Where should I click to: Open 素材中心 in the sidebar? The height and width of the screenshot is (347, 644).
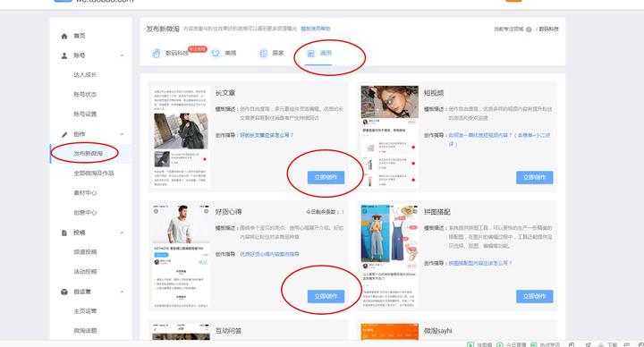coord(85,193)
